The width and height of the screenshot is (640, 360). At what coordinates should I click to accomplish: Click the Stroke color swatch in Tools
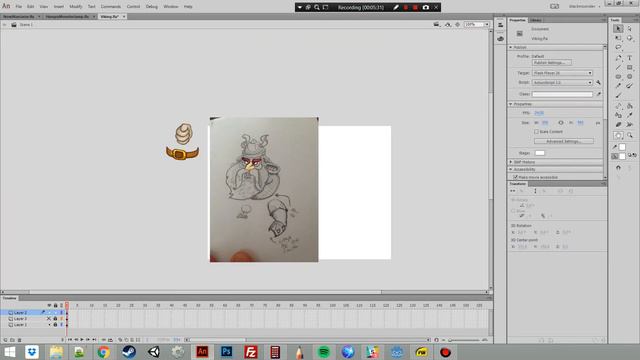622,147
